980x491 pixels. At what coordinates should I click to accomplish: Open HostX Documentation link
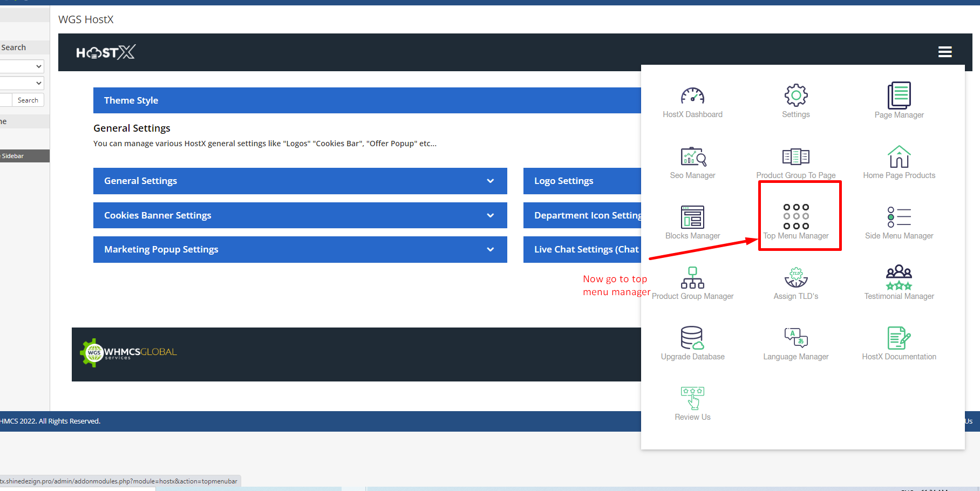click(x=899, y=338)
